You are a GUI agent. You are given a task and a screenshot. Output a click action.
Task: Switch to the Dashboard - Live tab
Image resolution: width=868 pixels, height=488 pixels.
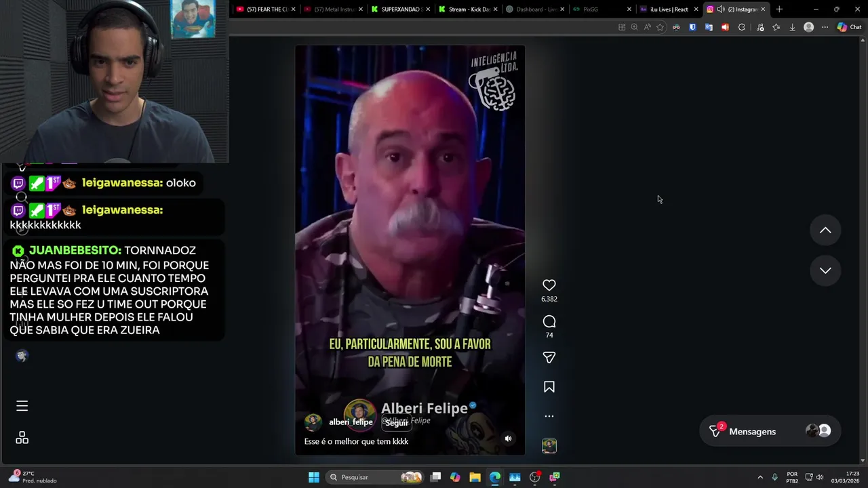pyautogui.click(x=534, y=9)
